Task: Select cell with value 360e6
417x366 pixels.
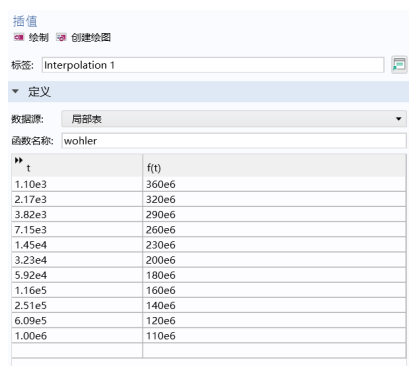Action: [274, 184]
